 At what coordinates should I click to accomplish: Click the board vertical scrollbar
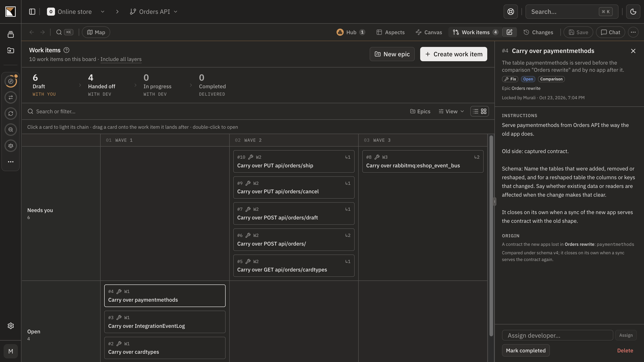(x=491, y=236)
